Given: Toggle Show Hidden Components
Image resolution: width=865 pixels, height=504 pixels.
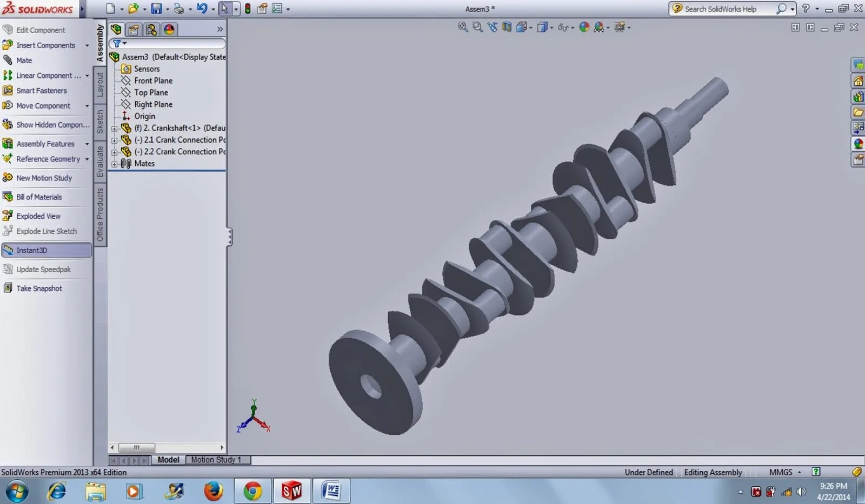Looking at the screenshot, I should [x=52, y=124].
